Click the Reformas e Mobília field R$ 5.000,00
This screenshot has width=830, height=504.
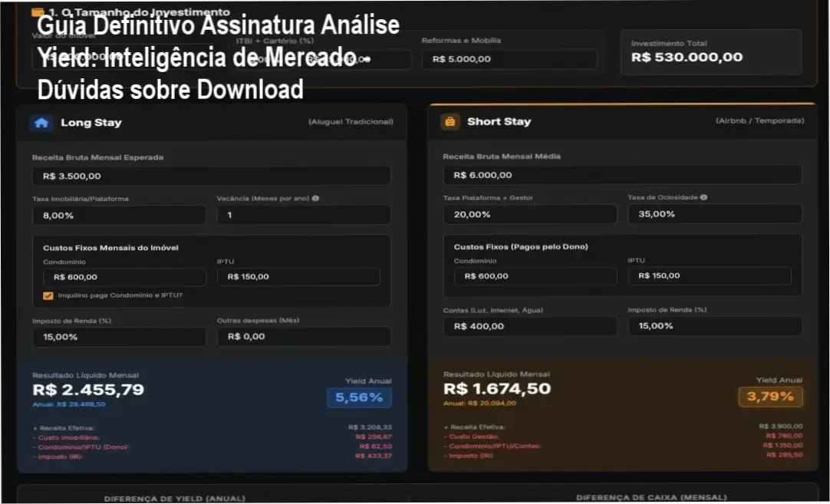(509, 59)
